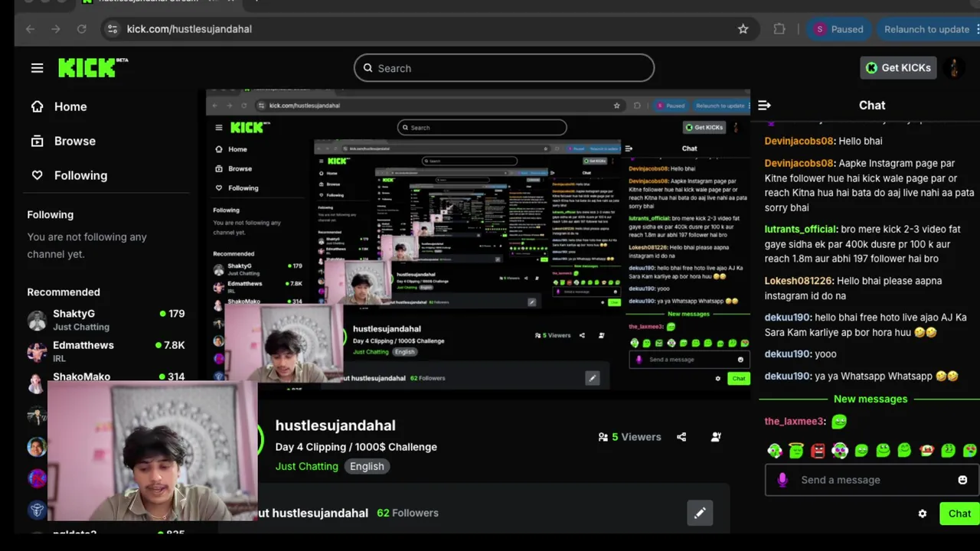
Task: Pick the heart-eyes emote
Action: (x=970, y=451)
